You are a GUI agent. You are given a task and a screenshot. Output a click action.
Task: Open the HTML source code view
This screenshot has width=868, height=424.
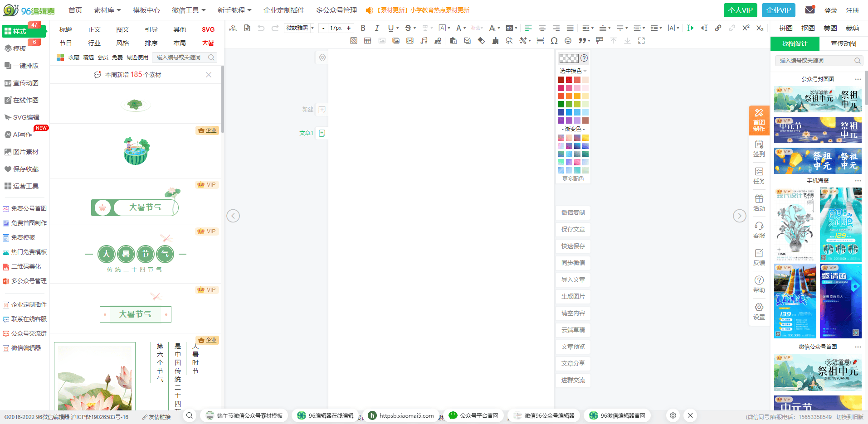coord(233,28)
